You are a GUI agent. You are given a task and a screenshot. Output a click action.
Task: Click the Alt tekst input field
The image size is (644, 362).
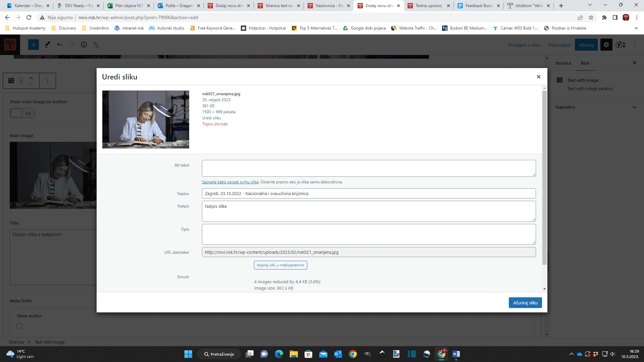click(x=368, y=168)
